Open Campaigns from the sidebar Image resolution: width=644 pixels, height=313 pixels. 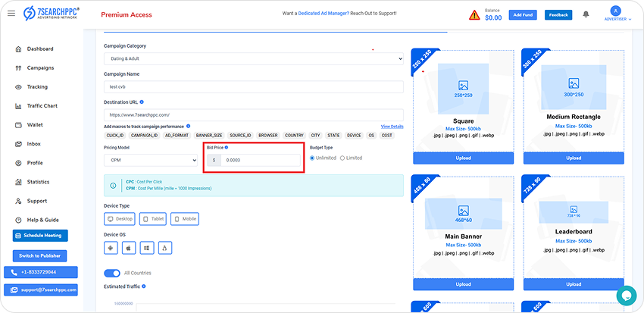tap(41, 67)
